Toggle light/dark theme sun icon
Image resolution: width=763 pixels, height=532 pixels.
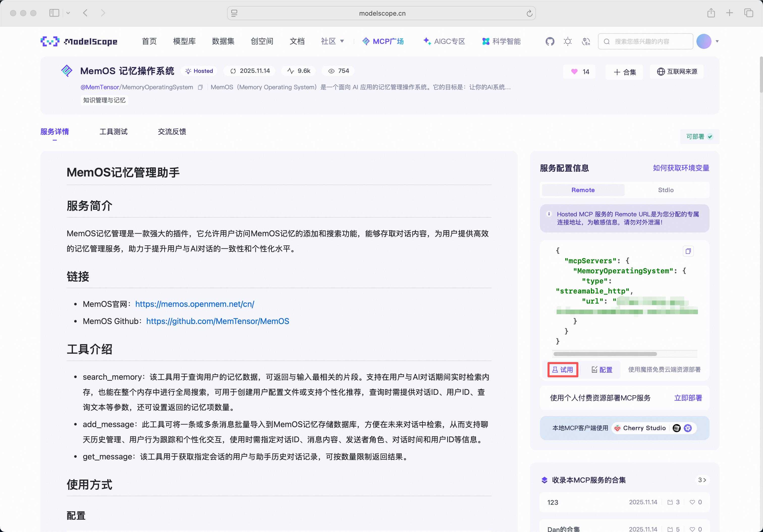point(568,42)
